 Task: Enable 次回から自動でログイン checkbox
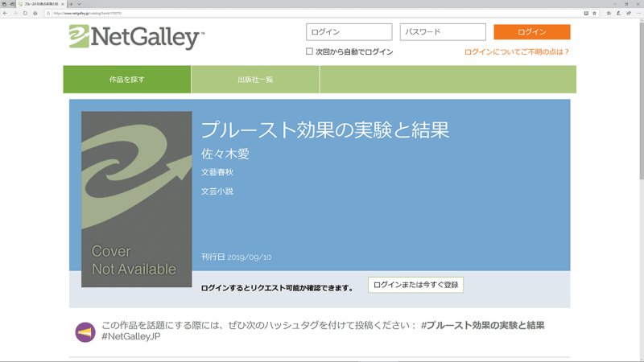[x=309, y=51]
